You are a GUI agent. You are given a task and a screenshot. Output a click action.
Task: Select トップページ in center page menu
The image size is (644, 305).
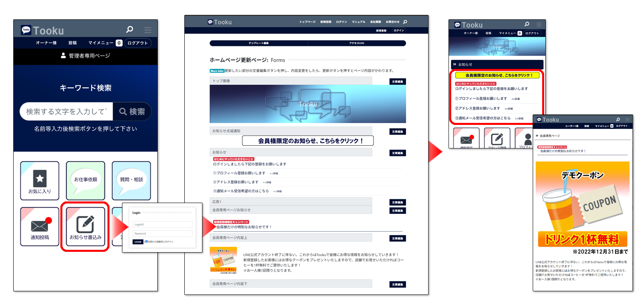tap(308, 22)
